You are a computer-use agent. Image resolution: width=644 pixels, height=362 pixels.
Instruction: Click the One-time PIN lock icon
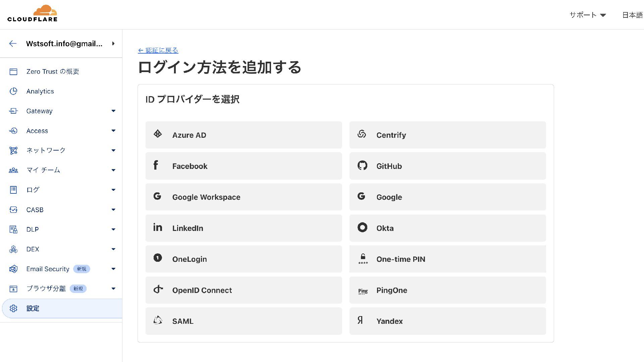pos(363,258)
